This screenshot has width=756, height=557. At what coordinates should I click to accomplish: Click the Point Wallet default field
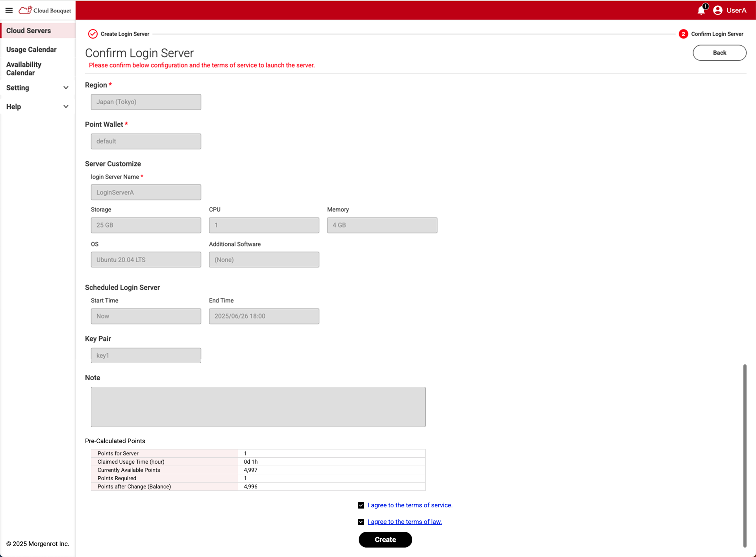tap(146, 141)
